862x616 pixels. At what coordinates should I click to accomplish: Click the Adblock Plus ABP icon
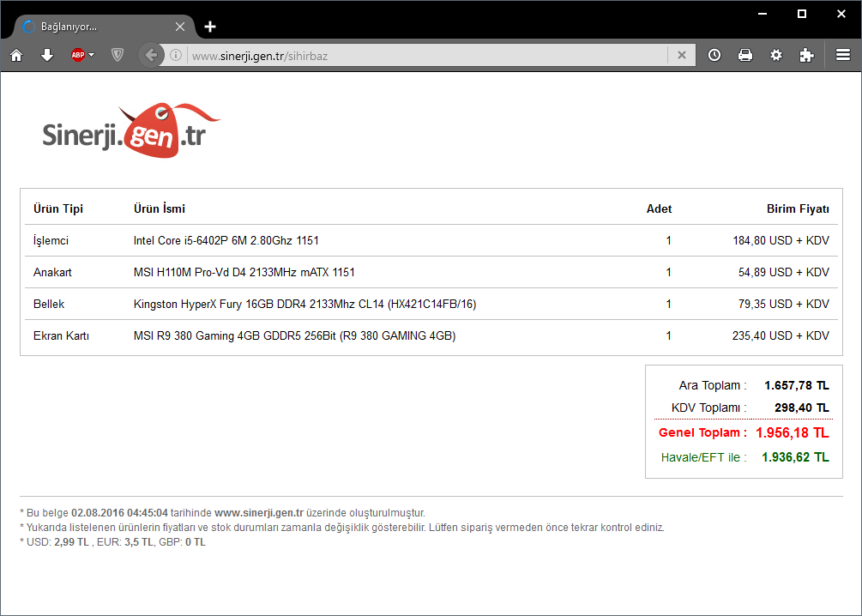[x=77, y=55]
